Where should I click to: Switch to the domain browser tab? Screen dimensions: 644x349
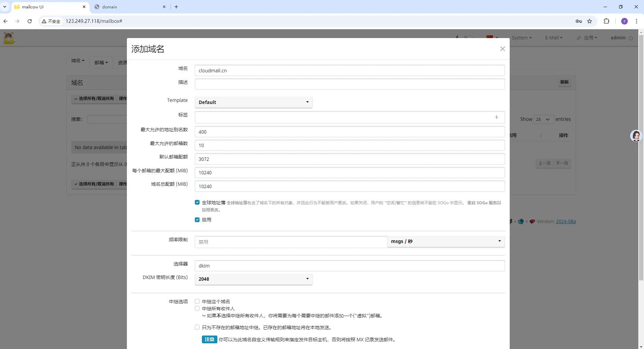[130, 7]
